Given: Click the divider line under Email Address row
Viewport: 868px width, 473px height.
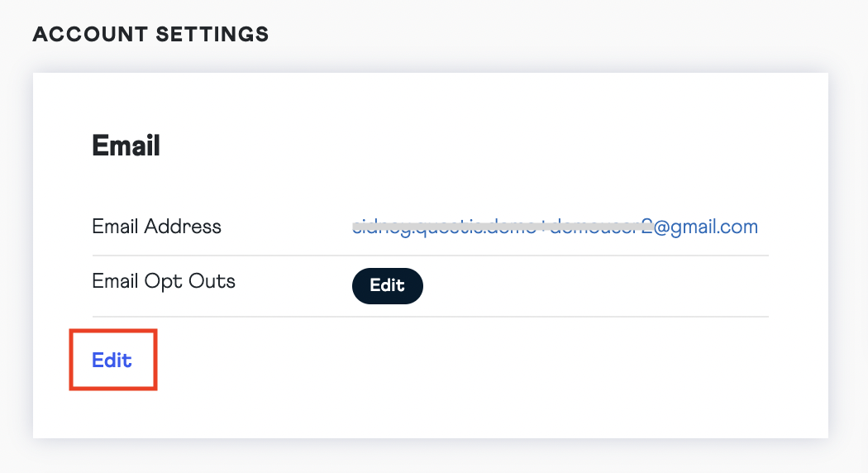Looking at the screenshot, I should 430,256.
